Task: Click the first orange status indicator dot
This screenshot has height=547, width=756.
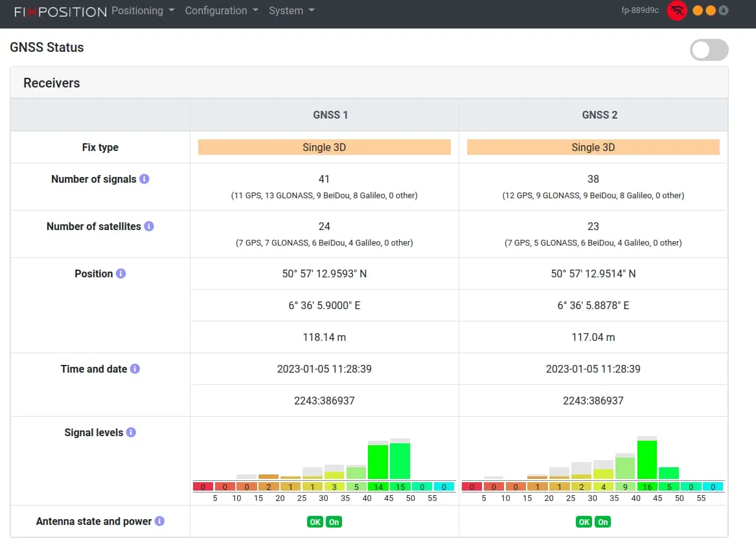Action: click(x=698, y=11)
